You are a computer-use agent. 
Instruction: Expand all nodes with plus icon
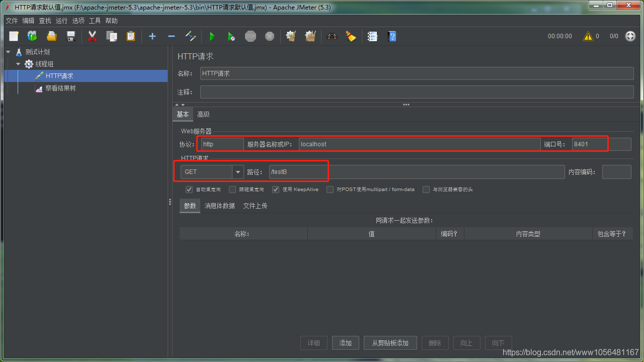pyautogui.click(x=152, y=36)
